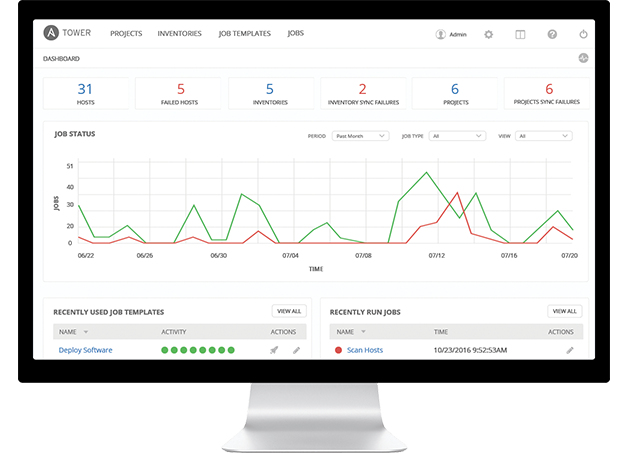The height and width of the screenshot is (453, 626).
Task: Expand the Period dropdown showing Past Month
Action: [x=361, y=135]
